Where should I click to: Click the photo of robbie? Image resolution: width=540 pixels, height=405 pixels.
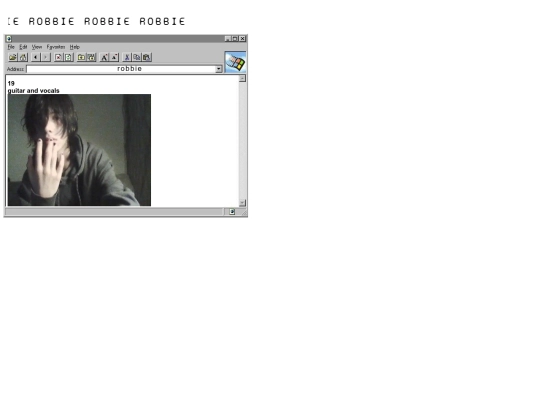coord(79,150)
